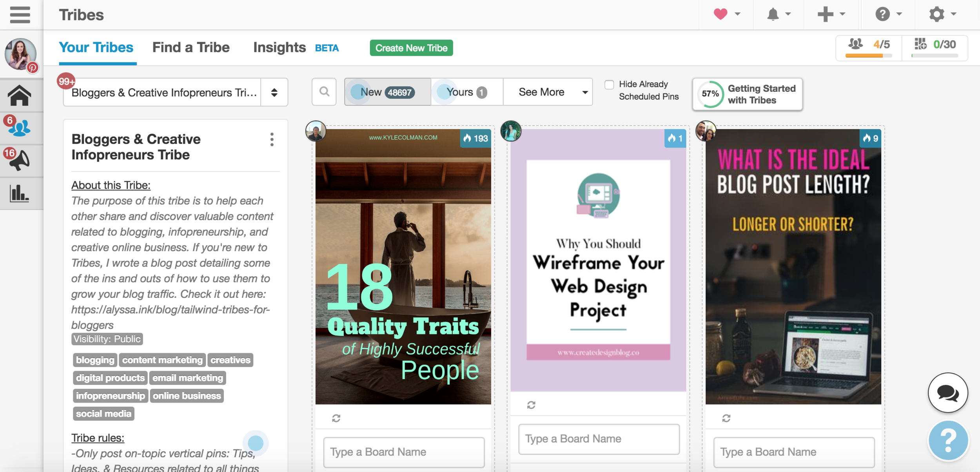Click board name field under 18 Quality Traits
This screenshot has height=472, width=980.
[404, 452]
